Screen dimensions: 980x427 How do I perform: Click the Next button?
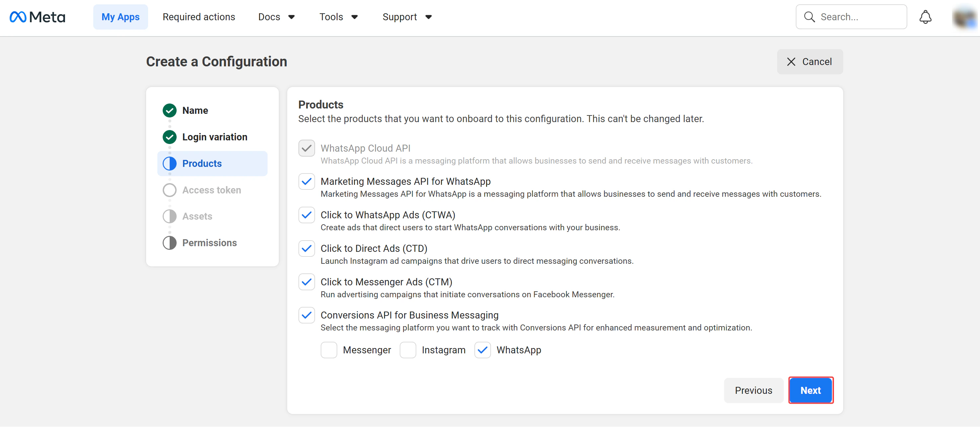pos(810,391)
